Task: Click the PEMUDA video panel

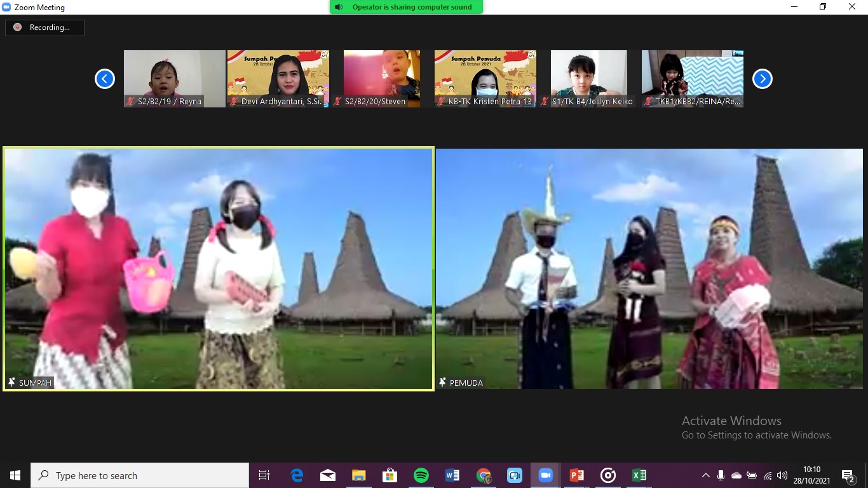Action: 649,268
